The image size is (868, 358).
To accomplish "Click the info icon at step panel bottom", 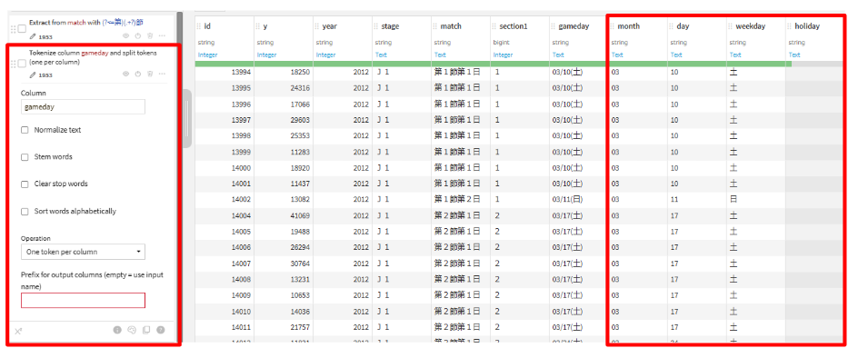I will click(117, 330).
